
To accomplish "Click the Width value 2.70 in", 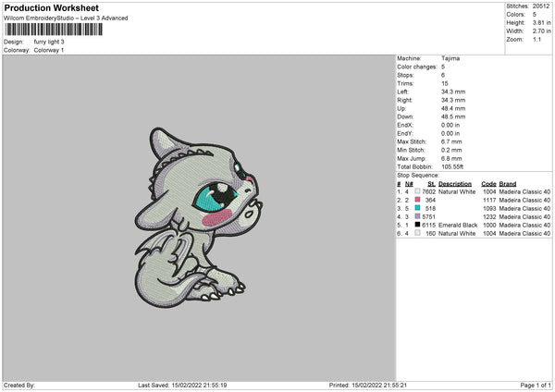I will pyautogui.click(x=541, y=31).
